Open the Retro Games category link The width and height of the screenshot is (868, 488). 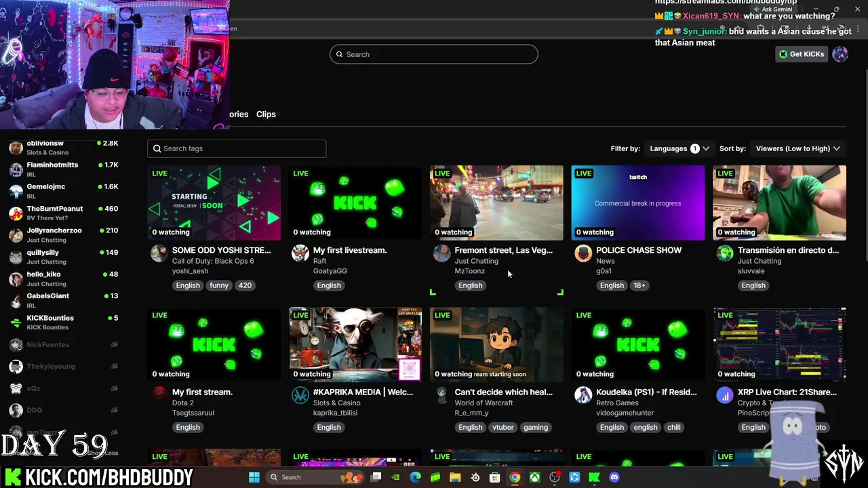click(617, 403)
